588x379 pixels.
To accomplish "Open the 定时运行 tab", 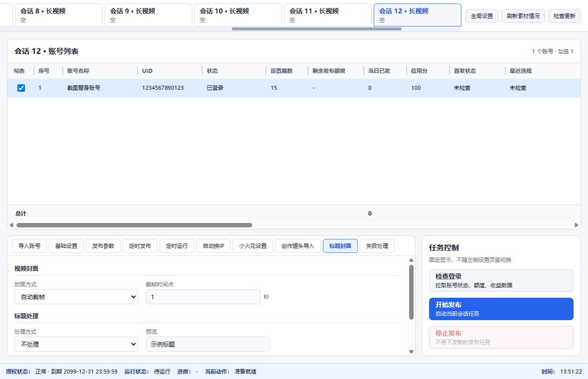I will [176, 246].
